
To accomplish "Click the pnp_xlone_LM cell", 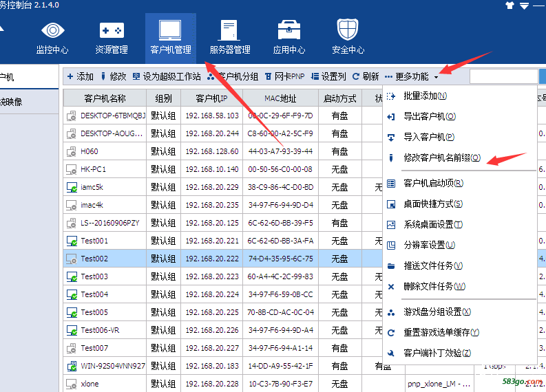I will (439, 384).
